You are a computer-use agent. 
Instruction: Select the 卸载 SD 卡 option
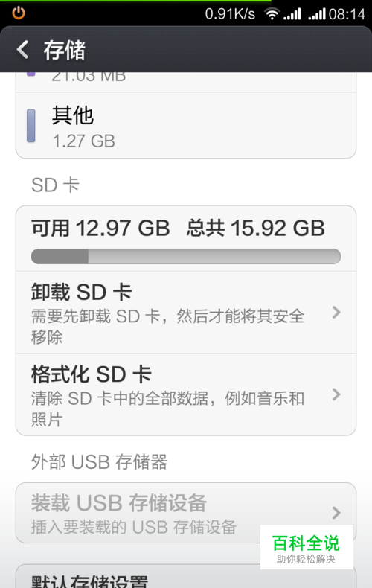186,313
